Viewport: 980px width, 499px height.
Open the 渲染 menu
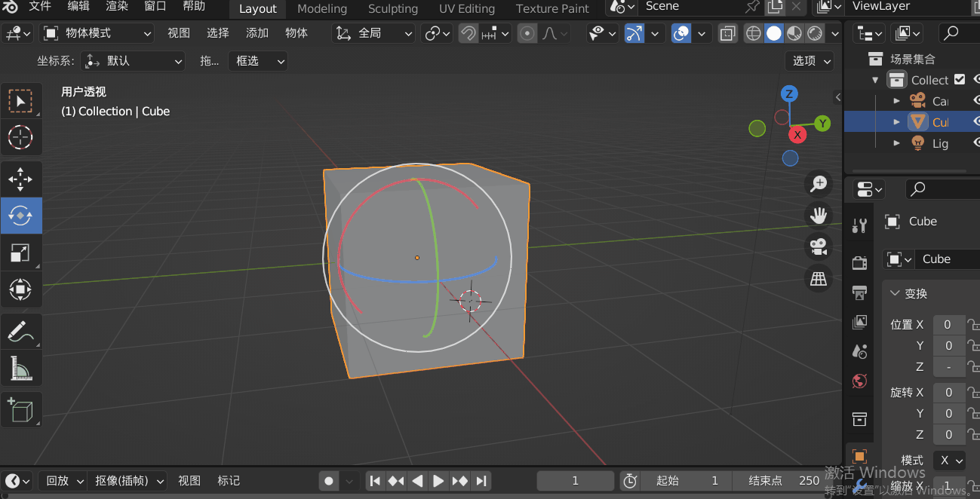[x=117, y=6]
